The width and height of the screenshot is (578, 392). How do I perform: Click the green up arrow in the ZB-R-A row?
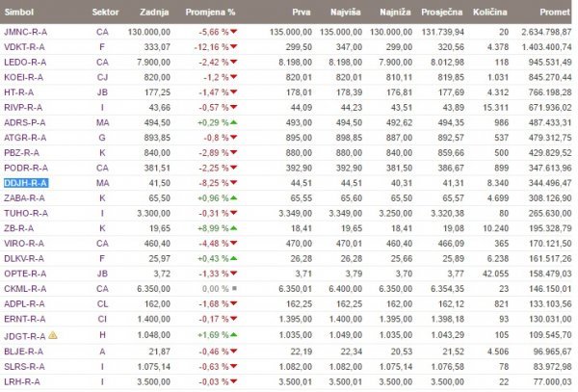point(233,228)
